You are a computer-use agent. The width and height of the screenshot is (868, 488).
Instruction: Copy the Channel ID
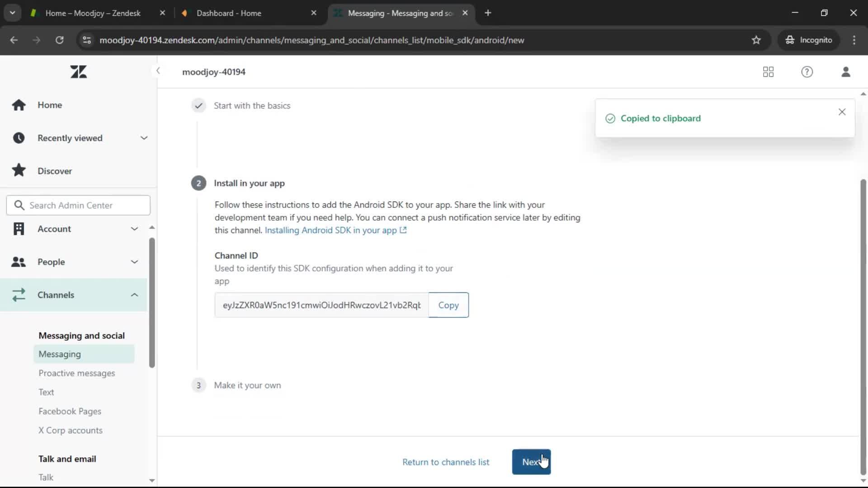click(448, 305)
